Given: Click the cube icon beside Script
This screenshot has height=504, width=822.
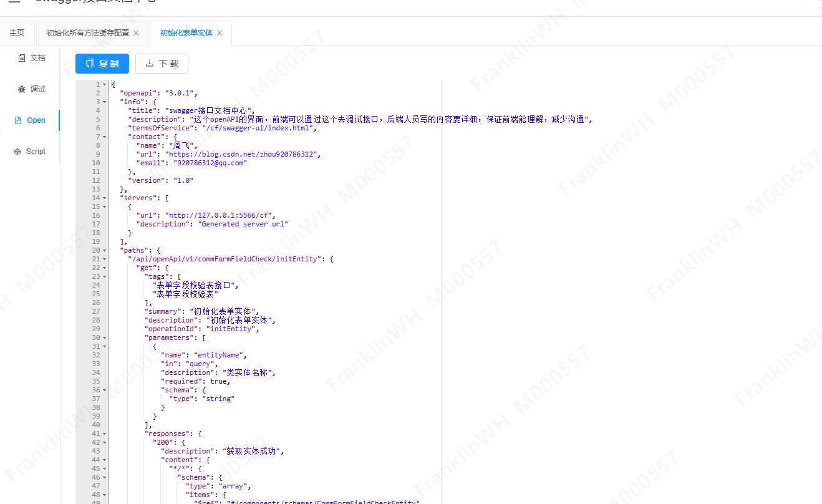Looking at the screenshot, I should click(x=17, y=152).
